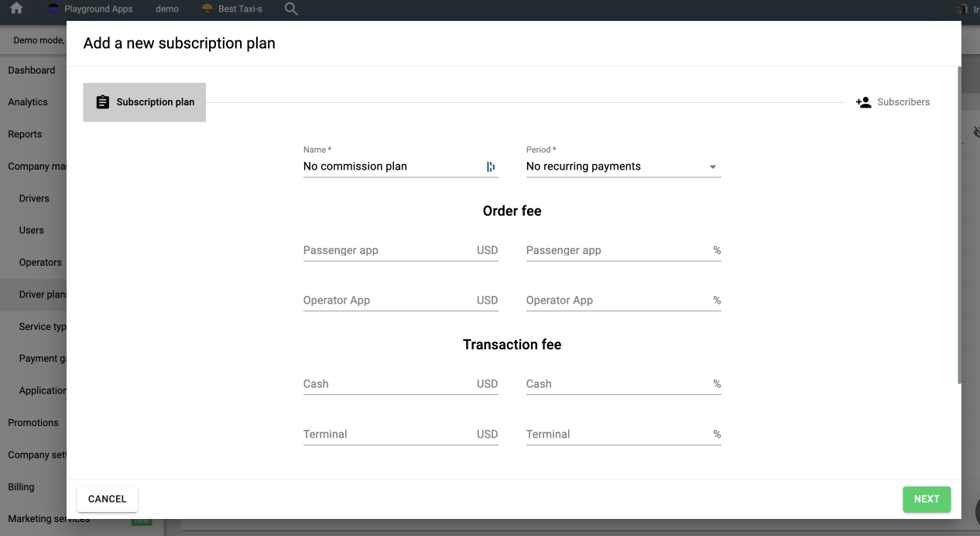The height and width of the screenshot is (536, 980).
Task: Click the user avatar in top-right corner
Action: [x=962, y=9]
